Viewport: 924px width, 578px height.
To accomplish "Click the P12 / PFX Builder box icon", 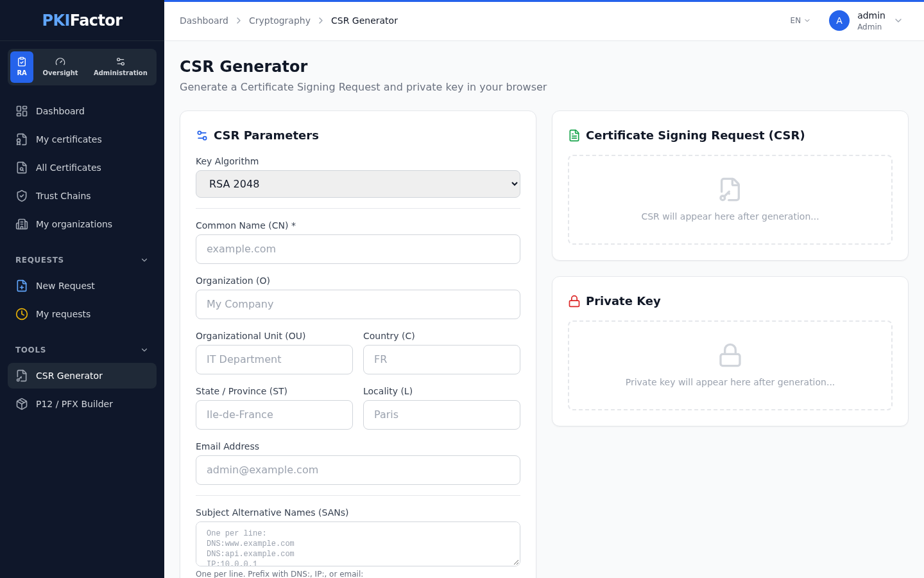I will (22, 404).
